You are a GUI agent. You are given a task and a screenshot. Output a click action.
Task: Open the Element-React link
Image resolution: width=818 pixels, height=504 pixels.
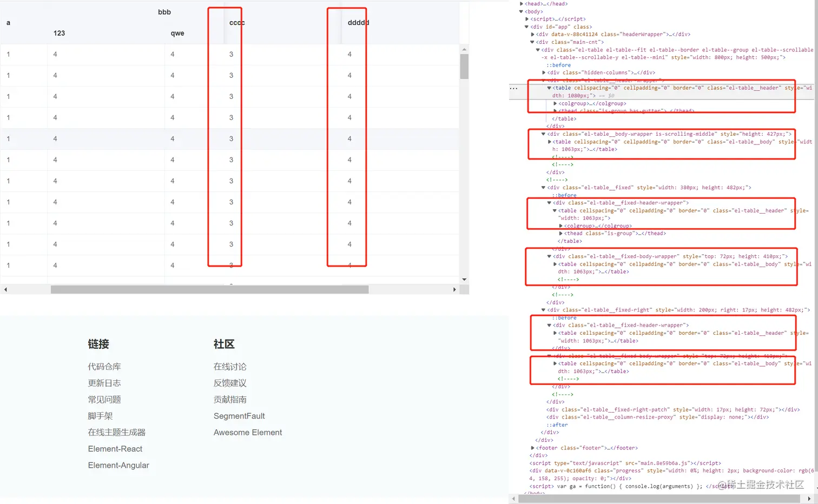115,449
